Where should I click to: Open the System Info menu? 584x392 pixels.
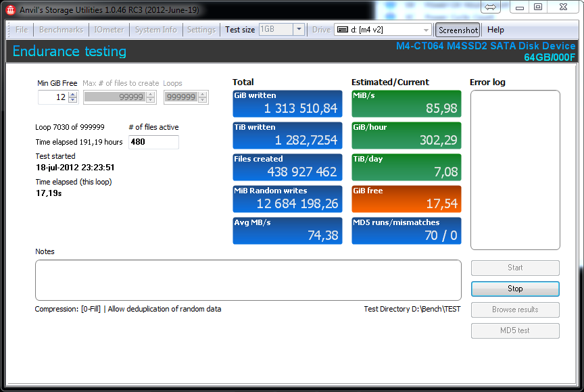click(x=155, y=30)
